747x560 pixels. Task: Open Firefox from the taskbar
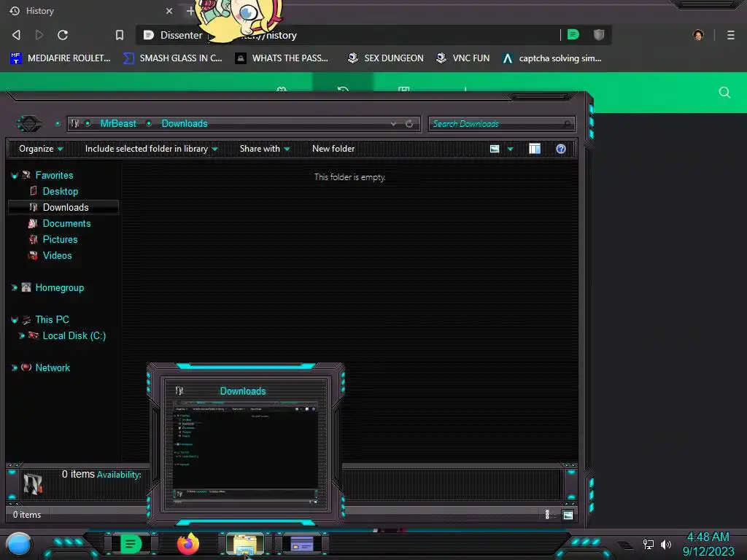point(188,544)
